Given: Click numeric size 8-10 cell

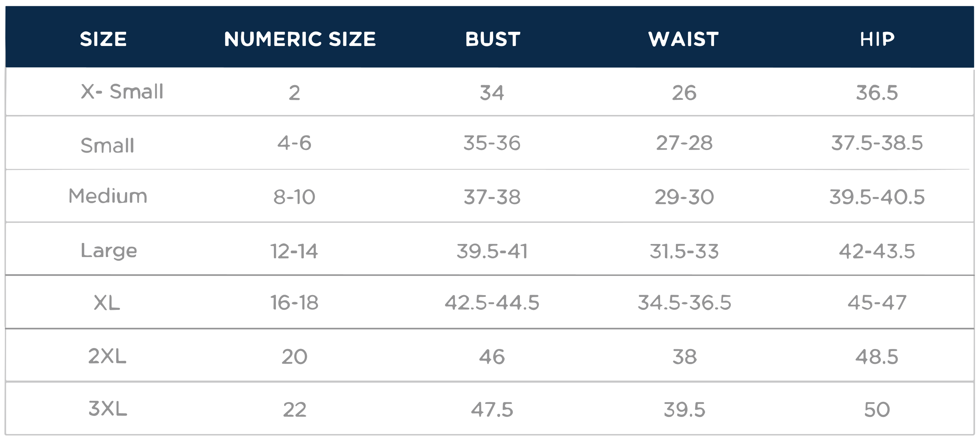Looking at the screenshot, I should (294, 197).
